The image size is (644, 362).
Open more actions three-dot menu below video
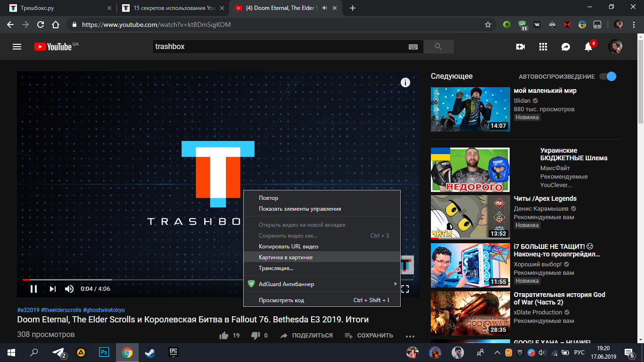pos(410,336)
